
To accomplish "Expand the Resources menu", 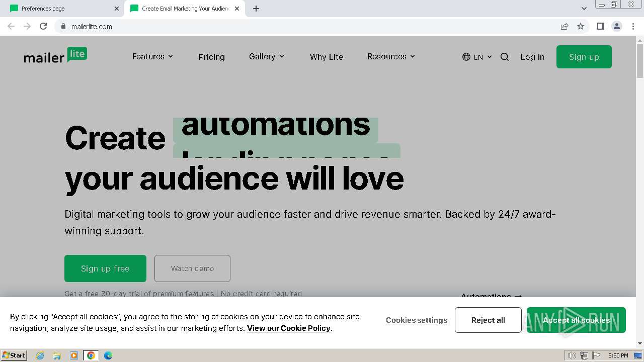I will click(x=391, y=56).
